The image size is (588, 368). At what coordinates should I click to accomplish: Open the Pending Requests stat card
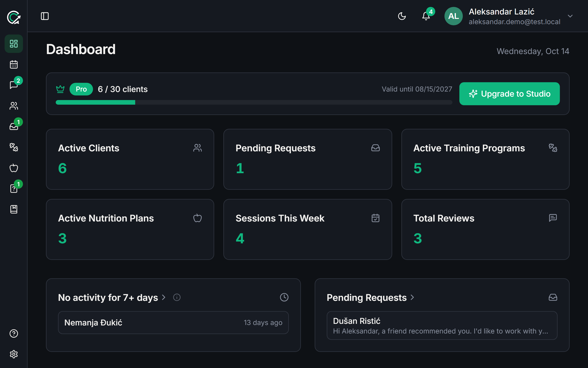coord(308,159)
